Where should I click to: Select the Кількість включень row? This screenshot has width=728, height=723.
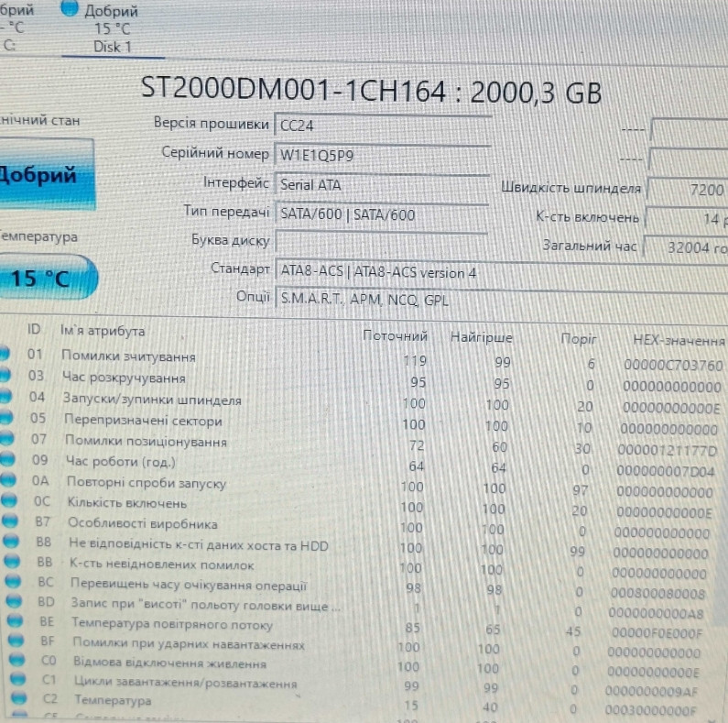coord(358,506)
